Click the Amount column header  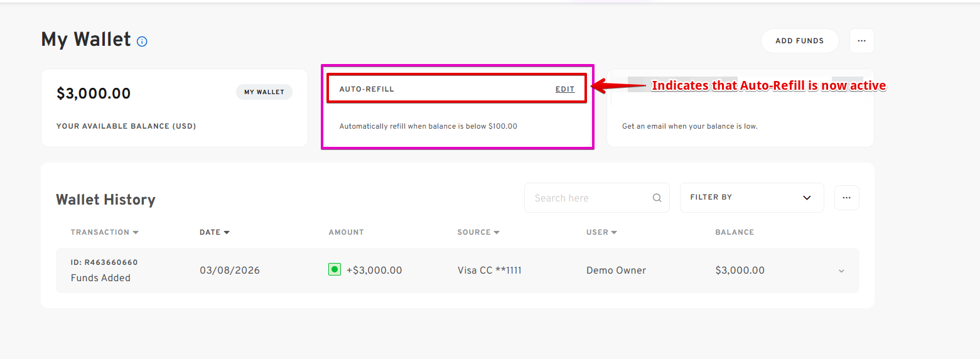click(x=346, y=232)
